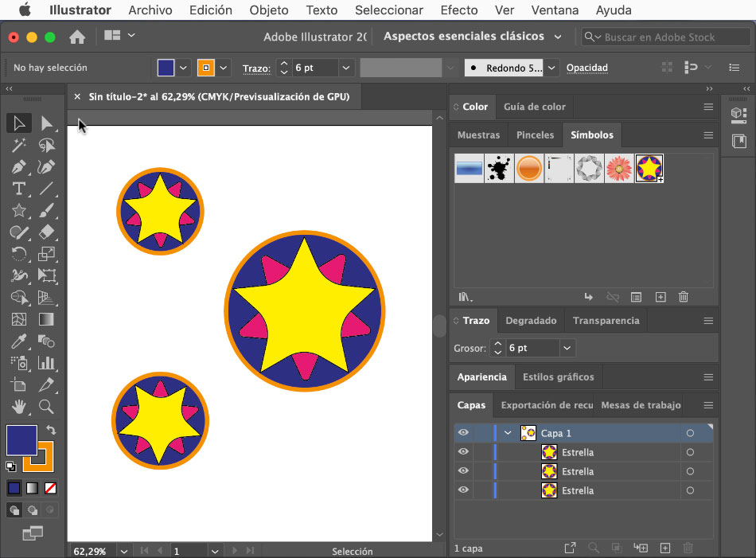Image resolution: width=756 pixels, height=558 pixels.
Task: Select the Type tool
Action: [19, 189]
